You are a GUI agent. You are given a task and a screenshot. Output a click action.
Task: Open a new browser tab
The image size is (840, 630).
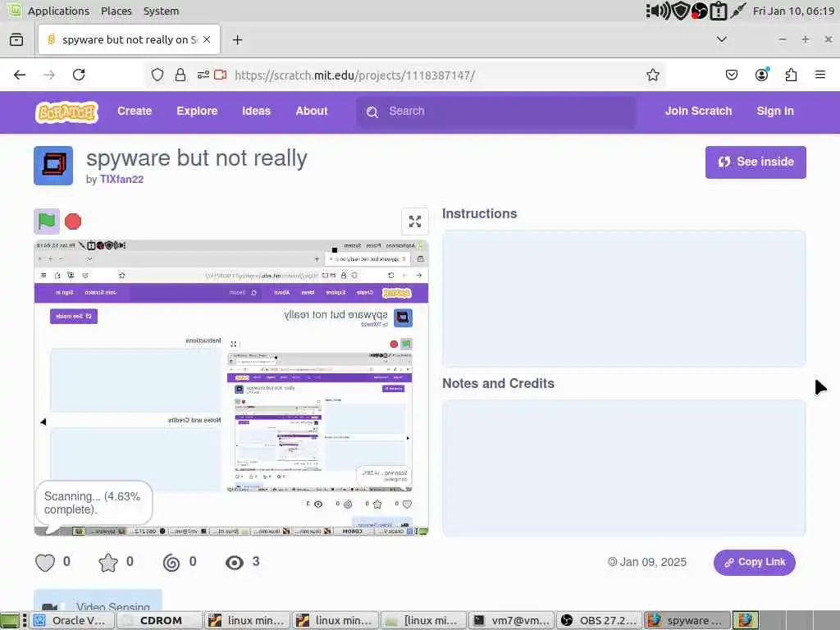[x=237, y=39]
